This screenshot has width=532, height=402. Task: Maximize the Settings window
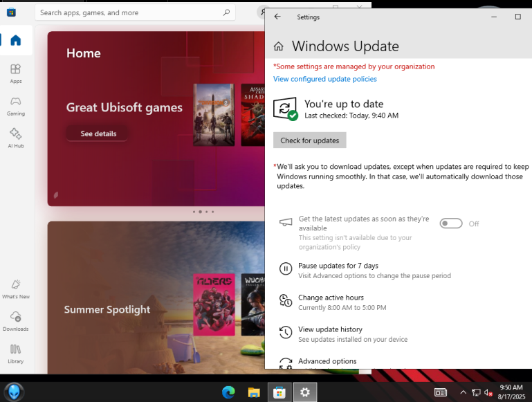517,17
